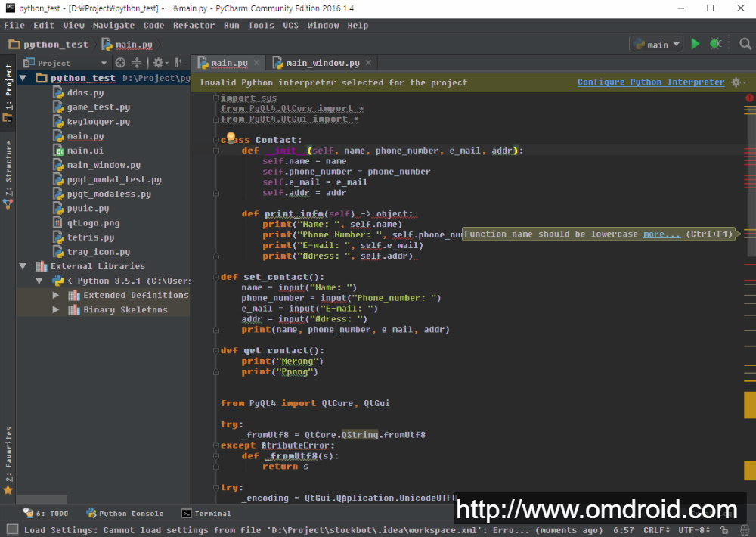
Task: Click the lock read-only icon in status bar
Action: [x=723, y=529]
